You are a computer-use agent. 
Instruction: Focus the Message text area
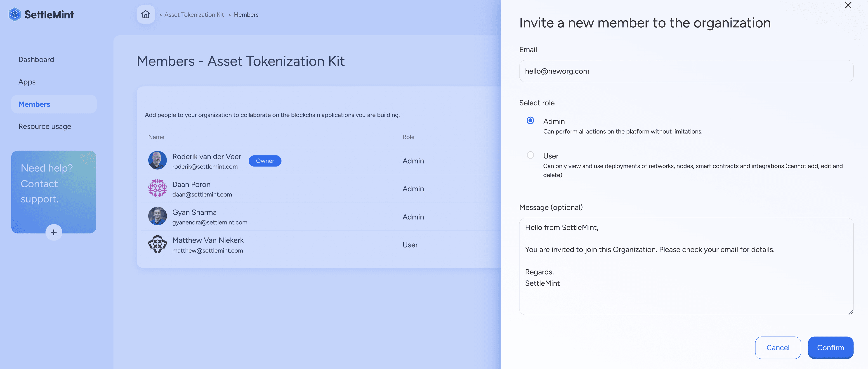(x=686, y=267)
